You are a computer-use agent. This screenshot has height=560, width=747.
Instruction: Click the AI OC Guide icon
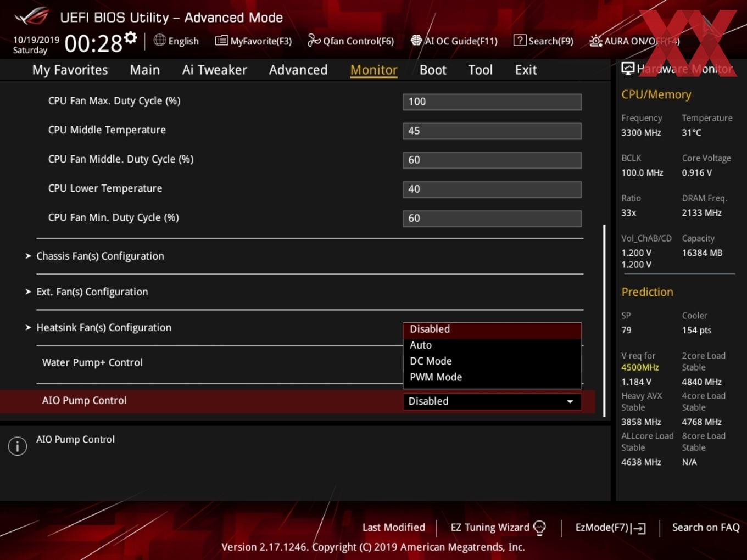point(416,40)
